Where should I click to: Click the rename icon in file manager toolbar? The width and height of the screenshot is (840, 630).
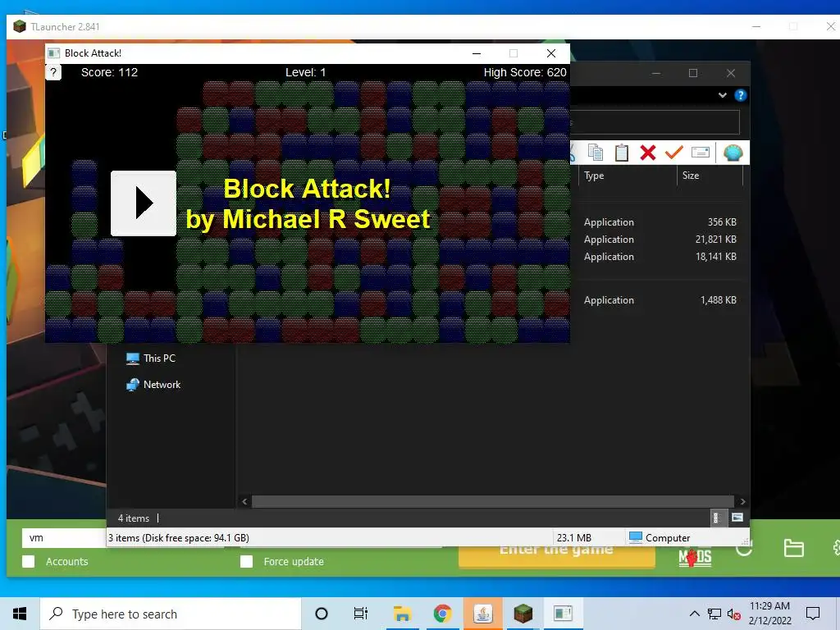point(701,153)
